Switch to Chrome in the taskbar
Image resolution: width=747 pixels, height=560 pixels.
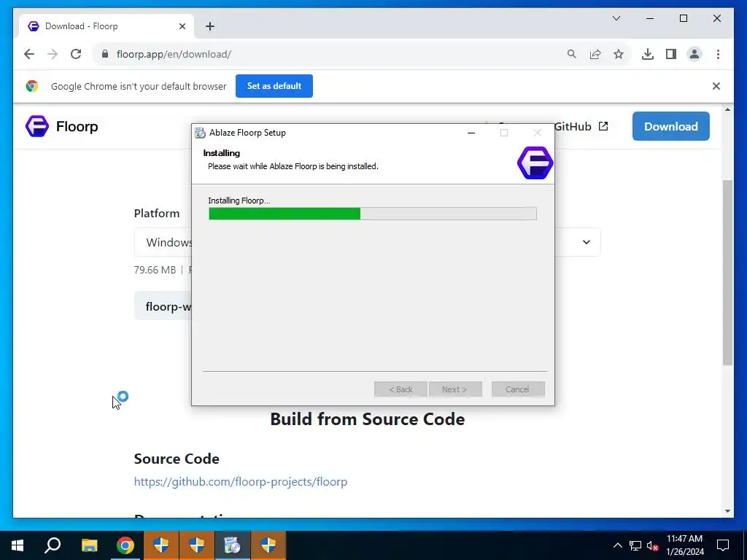coord(125,545)
